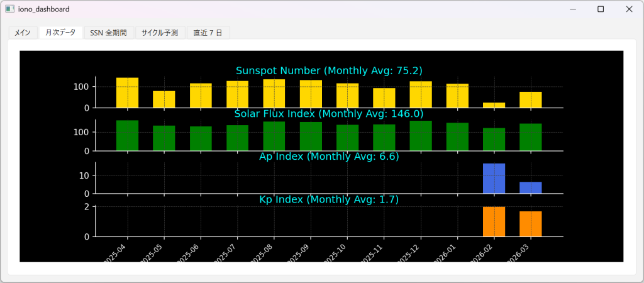This screenshot has width=644, height=283.
Task: Pick the shorter blue Ap bar for 2026-03
Action: pos(530,187)
